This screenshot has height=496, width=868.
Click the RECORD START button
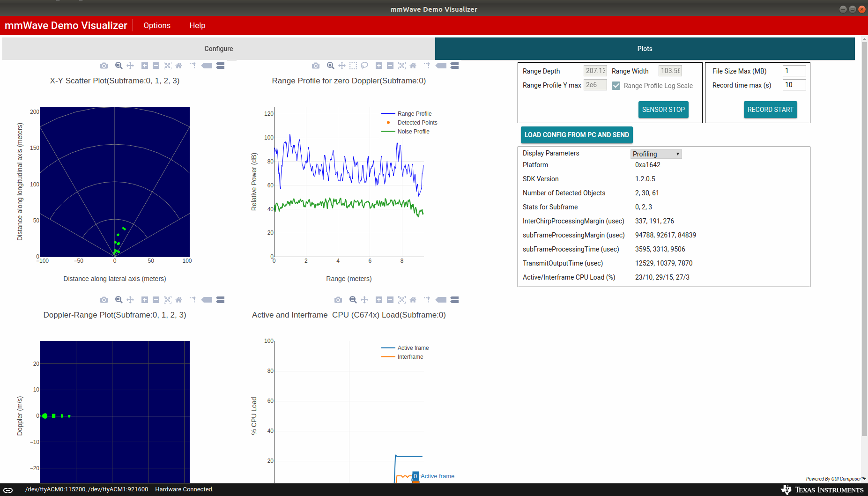coord(770,110)
